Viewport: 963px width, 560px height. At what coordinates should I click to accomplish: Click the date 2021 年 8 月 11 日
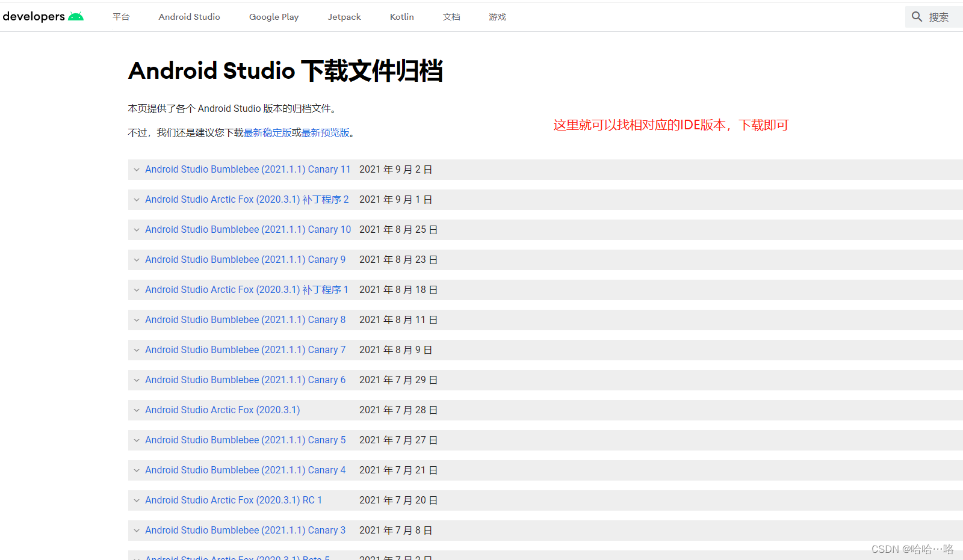click(x=398, y=320)
